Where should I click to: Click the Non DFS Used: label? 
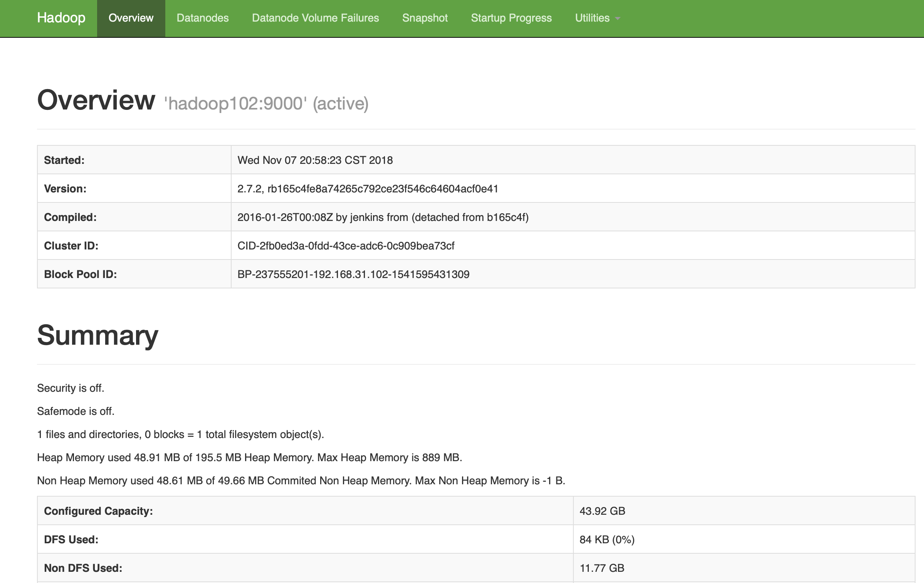point(83,568)
